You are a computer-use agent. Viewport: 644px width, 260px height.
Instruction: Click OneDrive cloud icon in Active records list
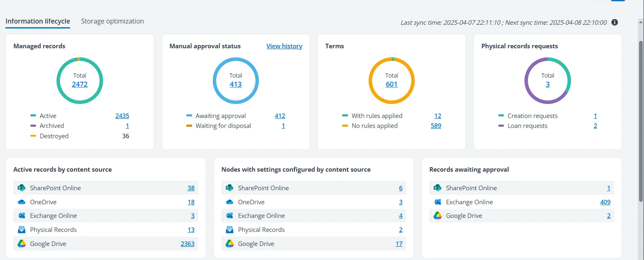pos(22,202)
